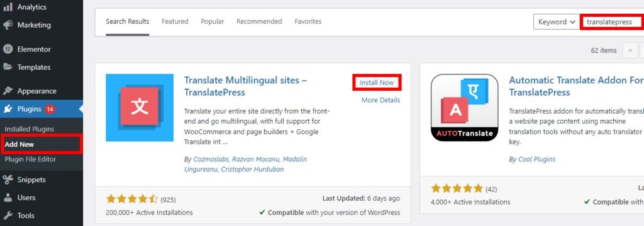Click the AutoTranslate addon logo thumbnail
644x226 pixels.
pos(465,107)
